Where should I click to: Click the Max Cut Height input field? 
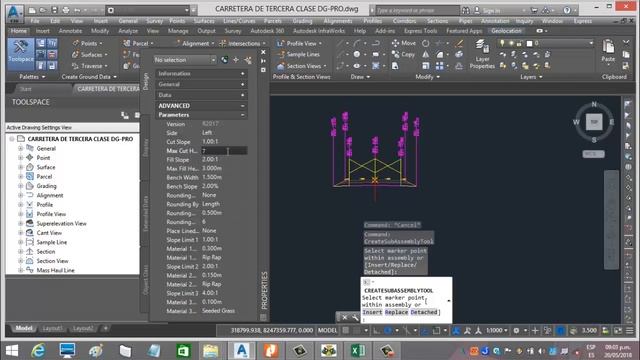(224, 151)
